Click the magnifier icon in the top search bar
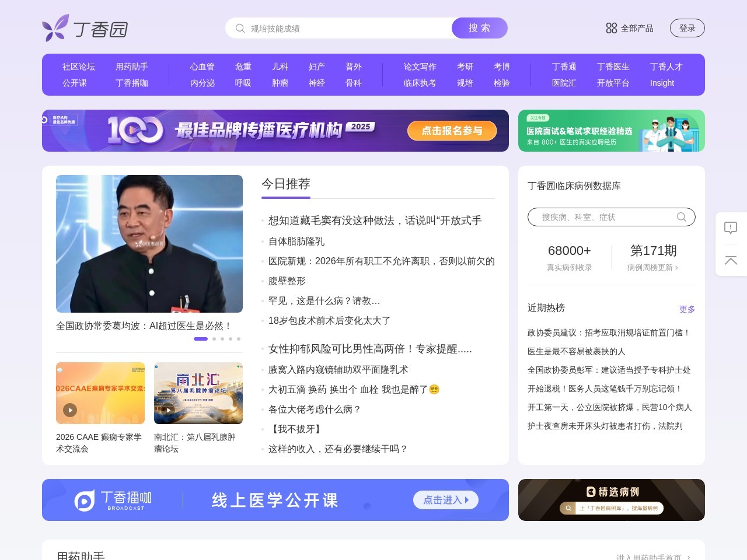The height and width of the screenshot is (560, 747). pyautogui.click(x=239, y=28)
